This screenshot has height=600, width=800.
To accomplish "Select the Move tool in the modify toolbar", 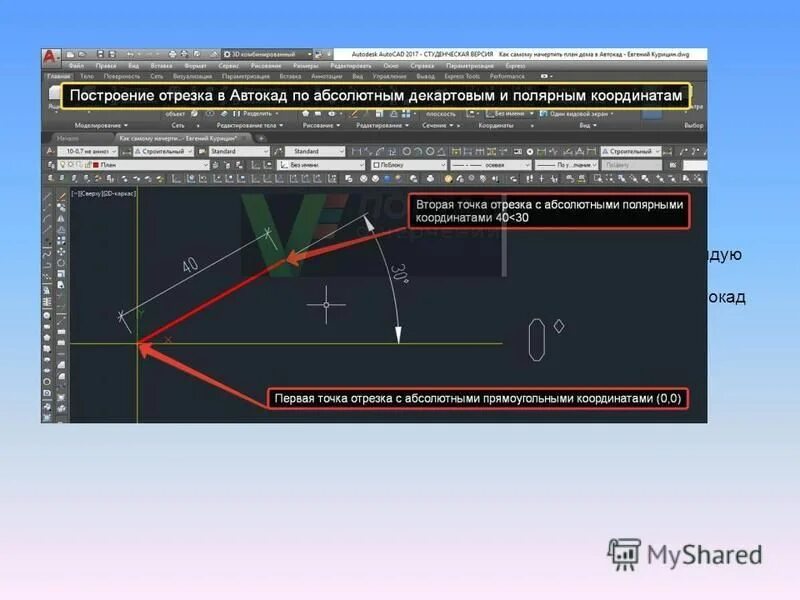I will tap(61, 252).
